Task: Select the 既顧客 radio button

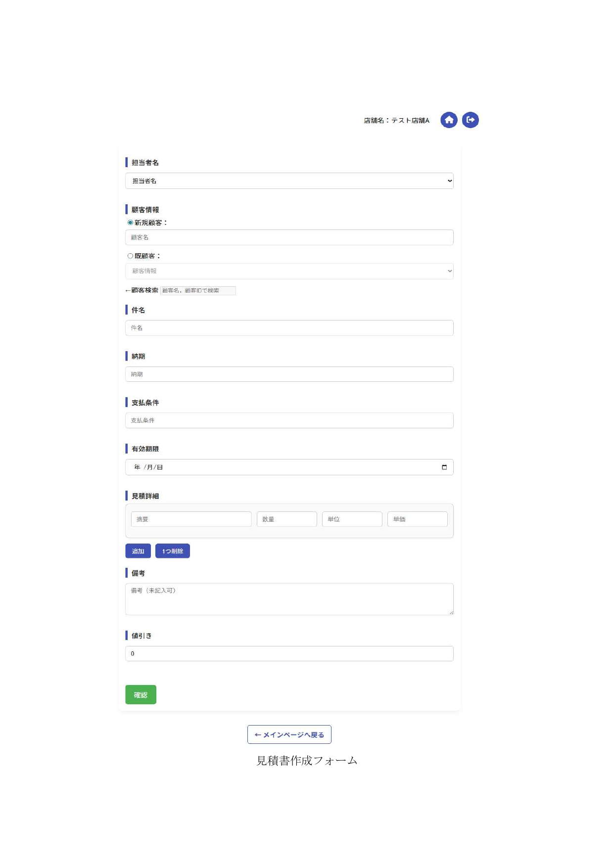Action: (131, 256)
